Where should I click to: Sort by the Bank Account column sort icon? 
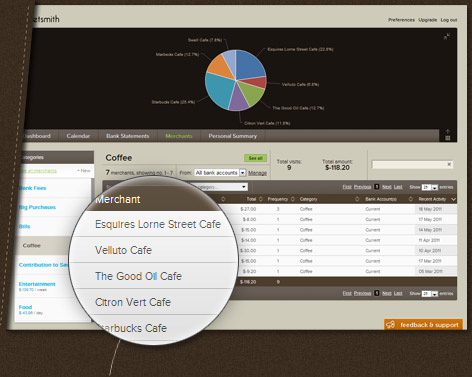pyautogui.click(x=411, y=199)
